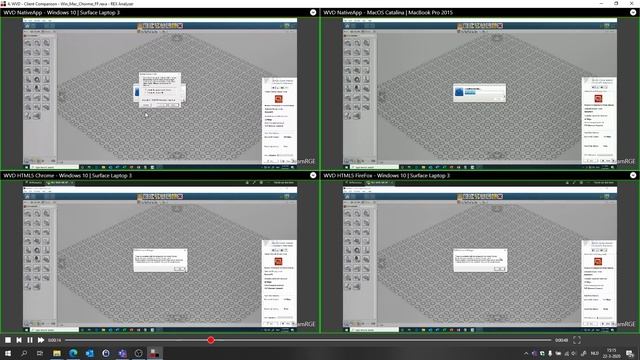Click the OK button in the Chrome pane dialog
Image resolution: width=640 pixels, height=360 pixels.
180,269
